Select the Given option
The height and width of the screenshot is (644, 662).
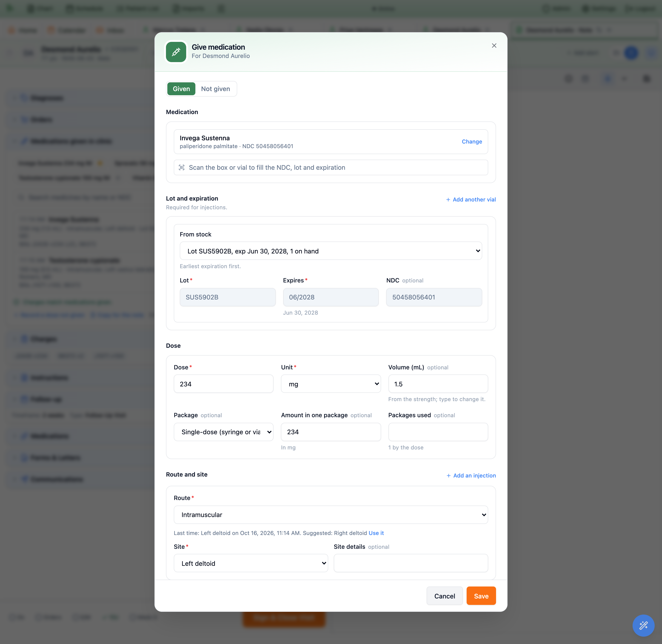pyautogui.click(x=181, y=89)
